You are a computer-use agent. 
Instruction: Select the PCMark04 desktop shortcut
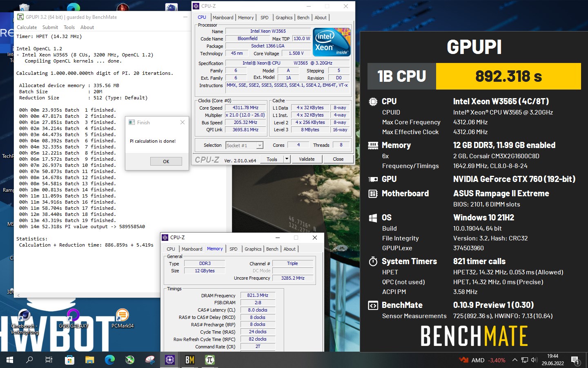(122, 319)
